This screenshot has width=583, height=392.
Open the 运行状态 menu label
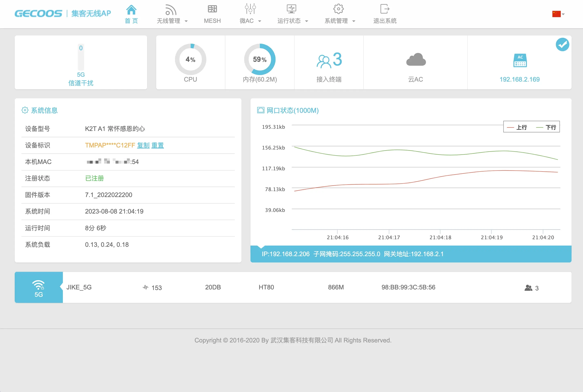click(x=289, y=21)
